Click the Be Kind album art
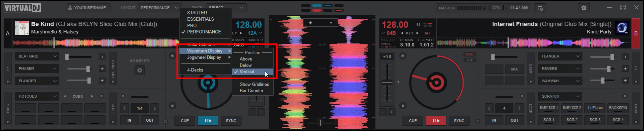 point(21,28)
